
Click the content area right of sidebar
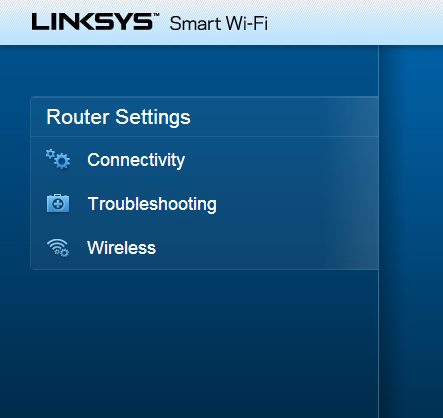[x=411, y=231]
